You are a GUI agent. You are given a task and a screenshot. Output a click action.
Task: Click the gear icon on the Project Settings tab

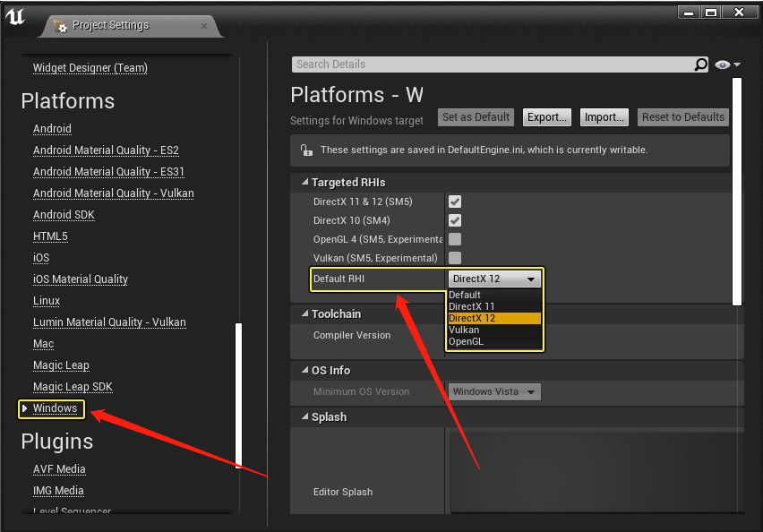click(x=61, y=26)
